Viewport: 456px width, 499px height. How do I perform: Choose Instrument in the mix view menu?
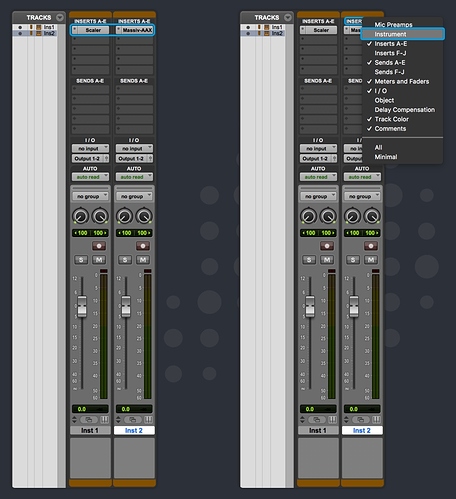pyautogui.click(x=402, y=34)
